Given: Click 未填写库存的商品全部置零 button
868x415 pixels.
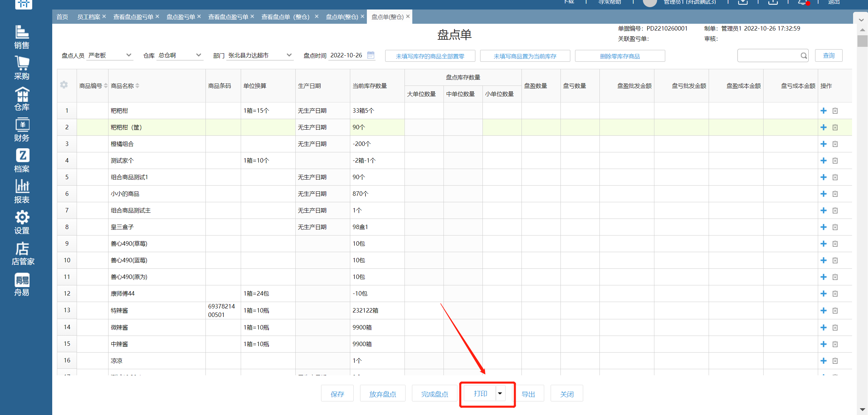Looking at the screenshot, I should click(430, 56).
